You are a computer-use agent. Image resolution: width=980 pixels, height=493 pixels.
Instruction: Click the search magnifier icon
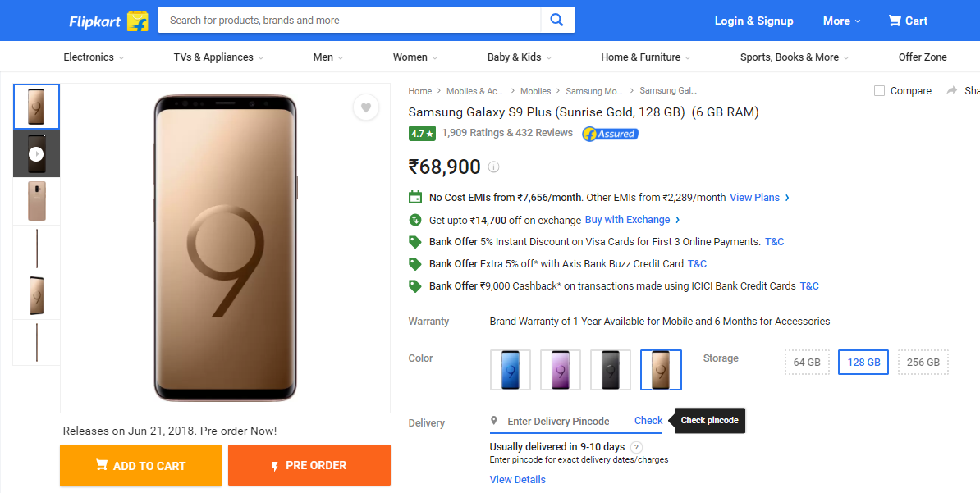[x=557, y=21]
